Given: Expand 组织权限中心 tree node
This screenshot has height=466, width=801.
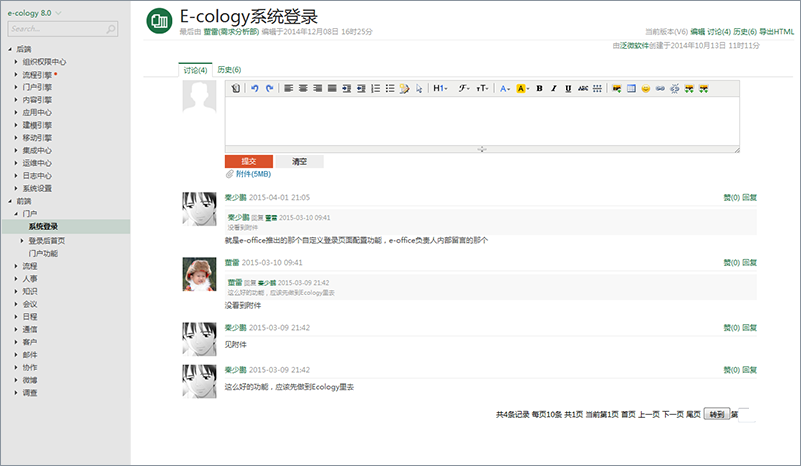Looking at the screenshot, I should tap(16, 62).
